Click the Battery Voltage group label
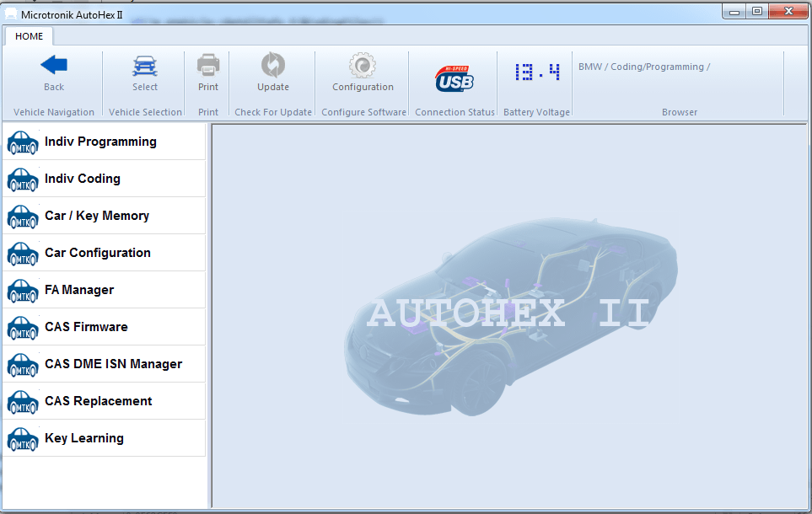The image size is (812, 514). pyautogui.click(x=536, y=112)
